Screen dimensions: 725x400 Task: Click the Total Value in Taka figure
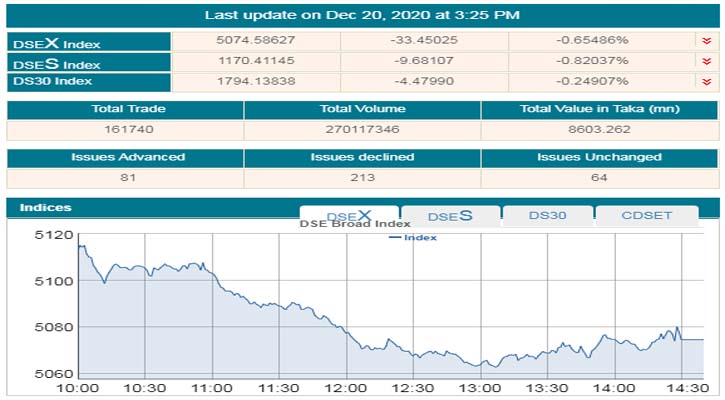(599, 130)
